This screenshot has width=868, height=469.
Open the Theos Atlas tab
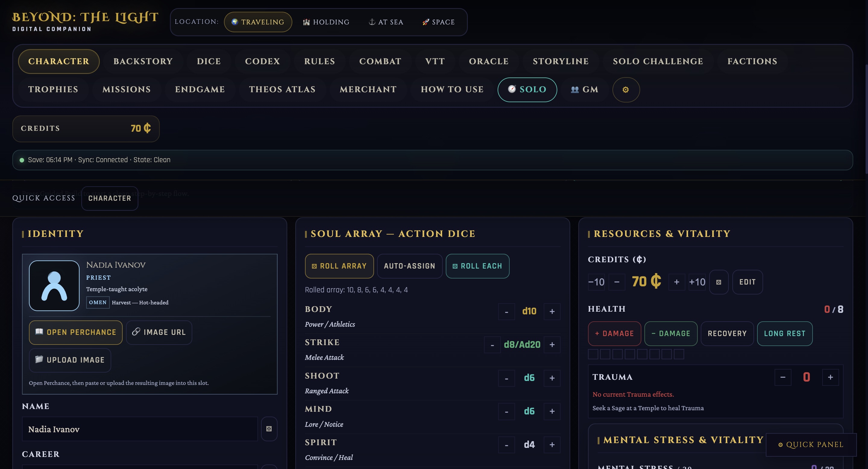(x=282, y=90)
